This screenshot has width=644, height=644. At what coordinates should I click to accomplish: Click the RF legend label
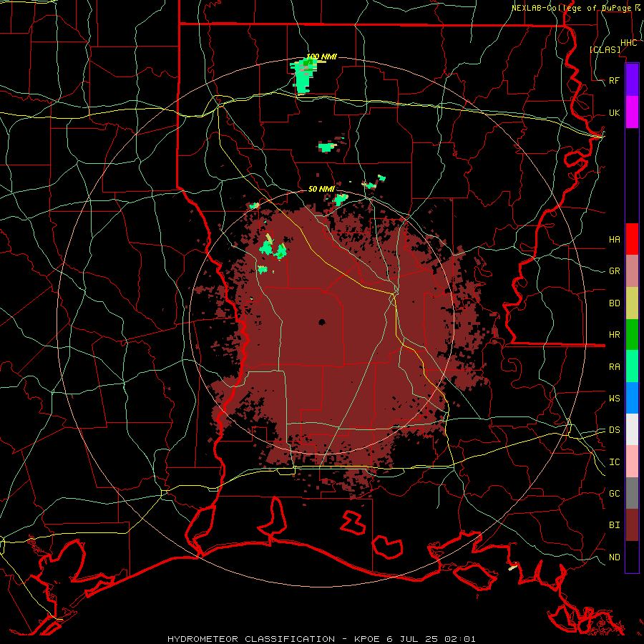pyautogui.click(x=615, y=80)
